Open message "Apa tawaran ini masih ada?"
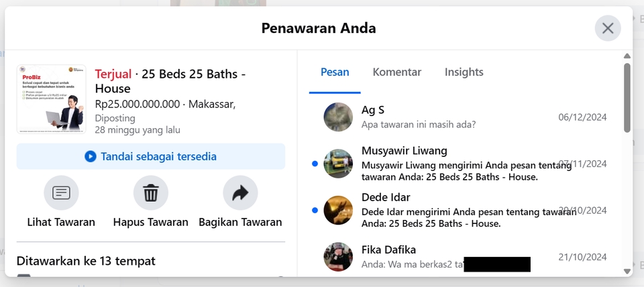 [x=419, y=124]
